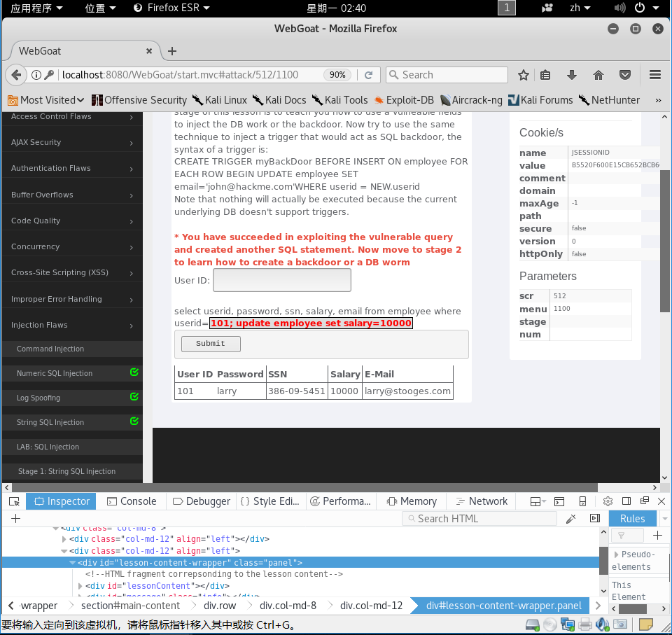Select div.col-md-8 breadcrumb
This screenshot has height=635, width=672.
point(288,606)
